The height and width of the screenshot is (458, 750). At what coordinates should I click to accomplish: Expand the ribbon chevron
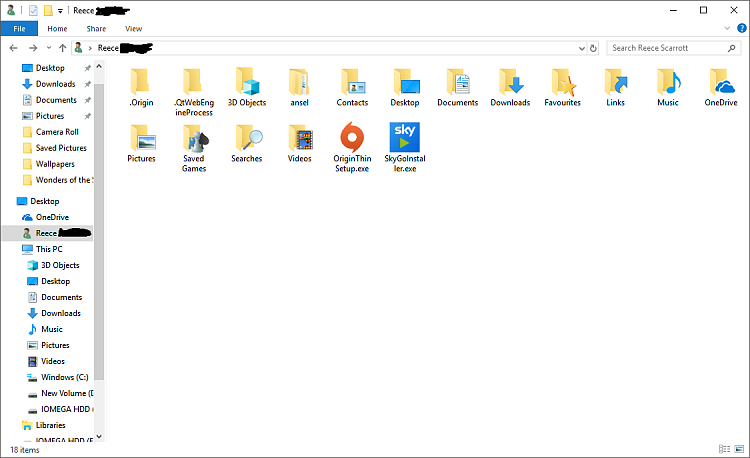click(x=727, y=28)
